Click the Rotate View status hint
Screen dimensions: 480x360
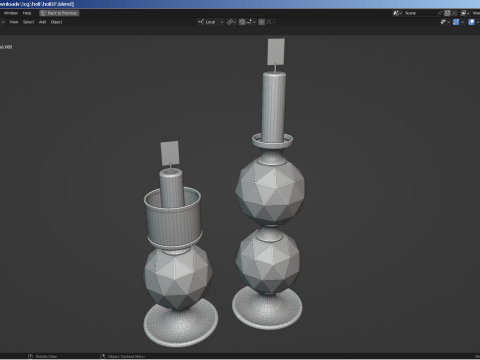(43, 356)
